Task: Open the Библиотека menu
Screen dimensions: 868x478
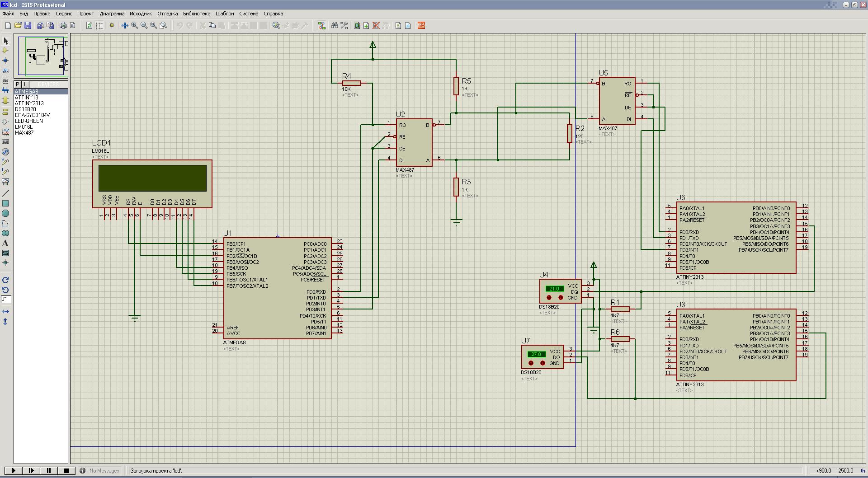Action: [x=197, y=14]
